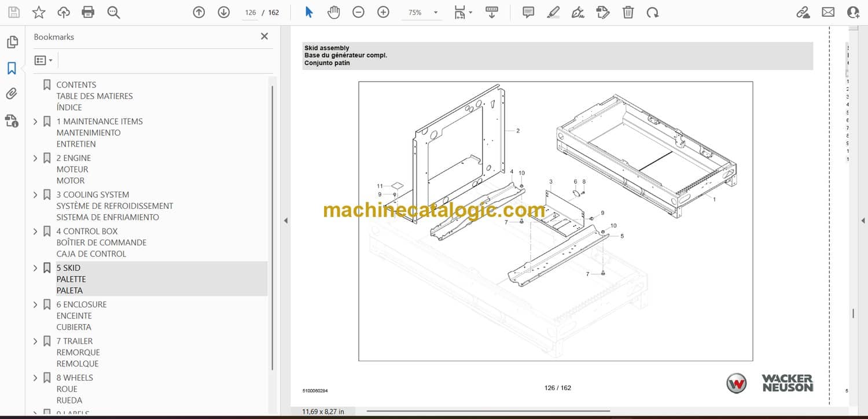
Task: Jump to the 1 MAINTENANCE ITEMS bookmark
Action: [x=100, y=133]
